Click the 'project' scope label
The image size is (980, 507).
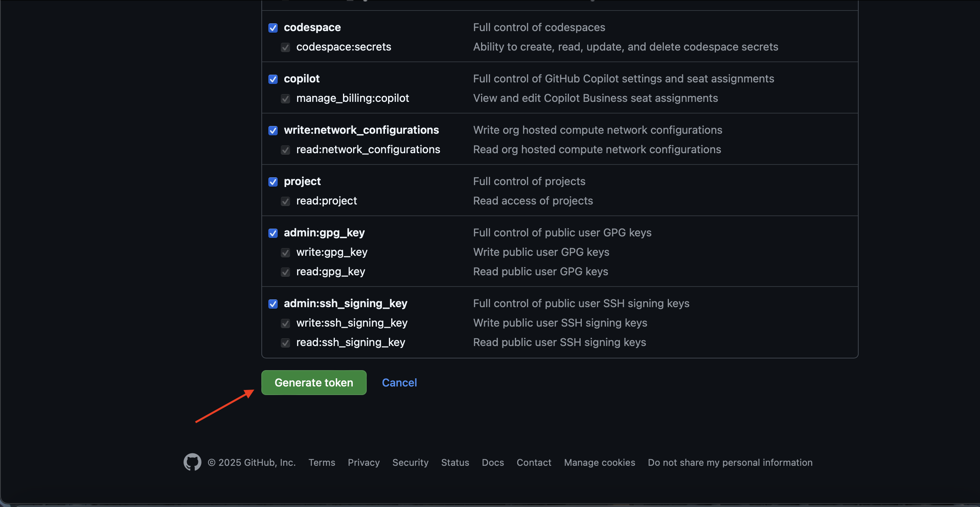[302, 181]
